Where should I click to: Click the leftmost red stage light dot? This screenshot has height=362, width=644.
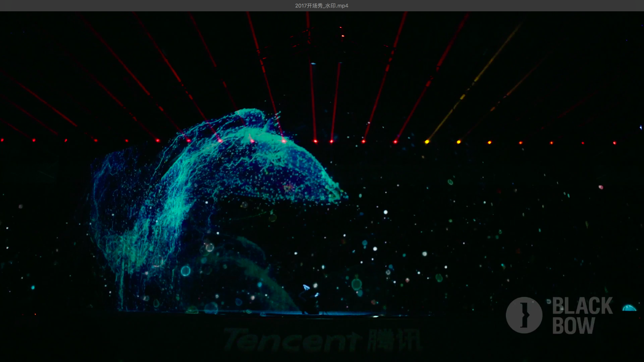pyautogui.click(x=2, y=140)
